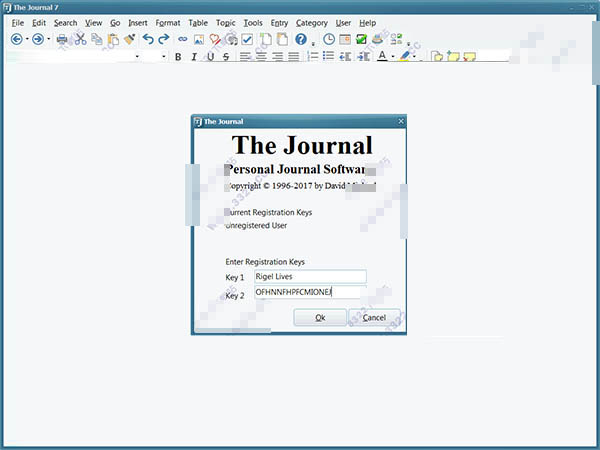Expand the font size combo box

tap(164, 57)
